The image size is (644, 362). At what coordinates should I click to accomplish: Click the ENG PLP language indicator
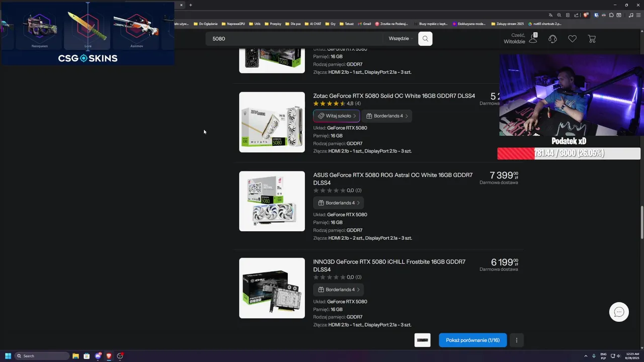pyautogui.click(x=603, y=356)
